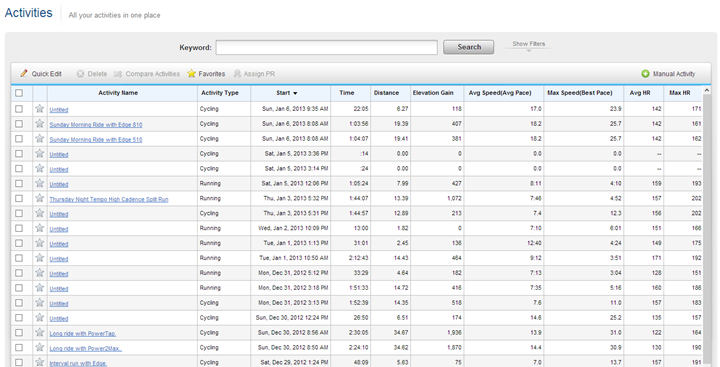Viewport: 720px width, 367px height.
Task: Open Sunday Morning Ride with Edge 810
Action: pyautogui.click(x=96, y=124)
